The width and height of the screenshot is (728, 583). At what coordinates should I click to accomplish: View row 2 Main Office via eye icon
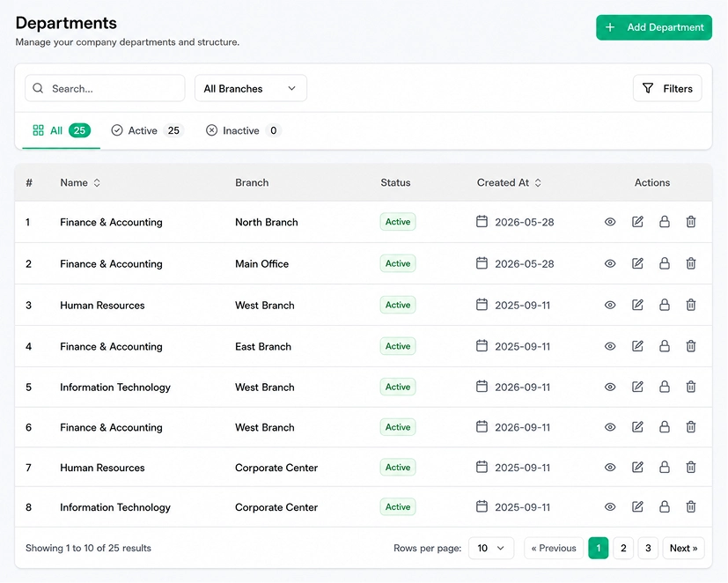click(610, 263)
